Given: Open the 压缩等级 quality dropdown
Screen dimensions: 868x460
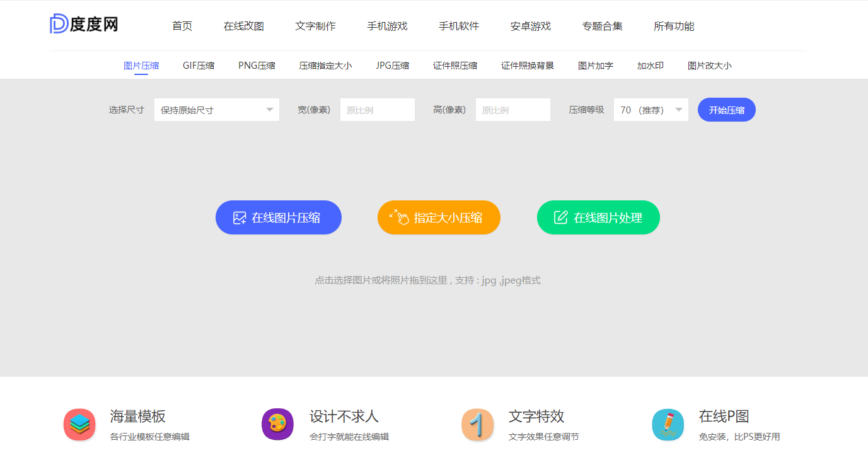Looking at the screenshot, I should 651,109.
